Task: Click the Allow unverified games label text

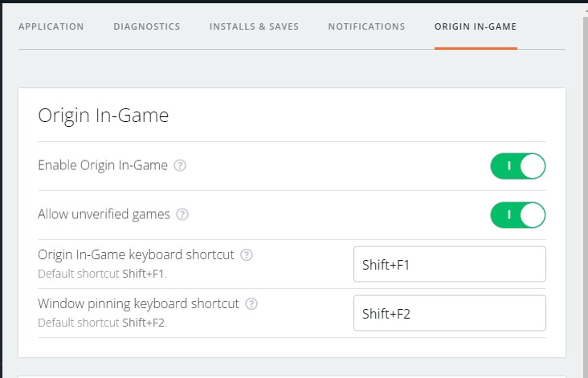Action: point(104,215)
